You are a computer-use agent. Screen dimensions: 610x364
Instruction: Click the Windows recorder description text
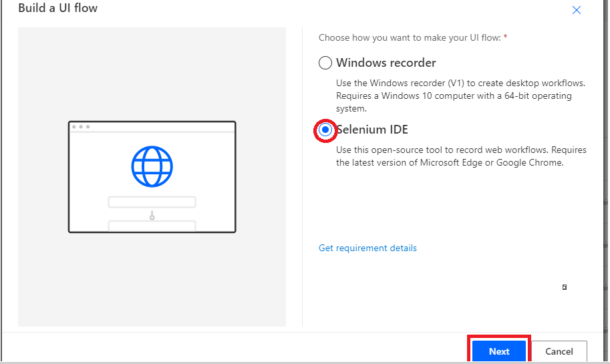pos(460,96)
